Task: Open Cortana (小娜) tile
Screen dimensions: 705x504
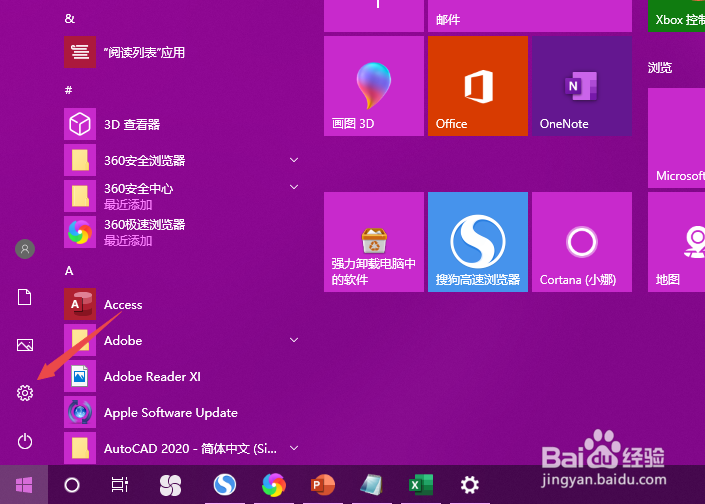Action: point(582,242)
